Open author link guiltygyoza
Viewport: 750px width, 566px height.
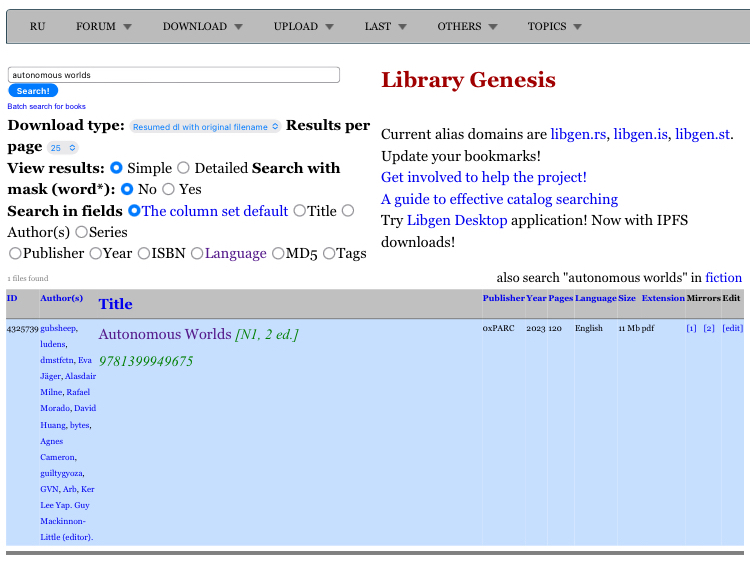[x=62, y=473]
